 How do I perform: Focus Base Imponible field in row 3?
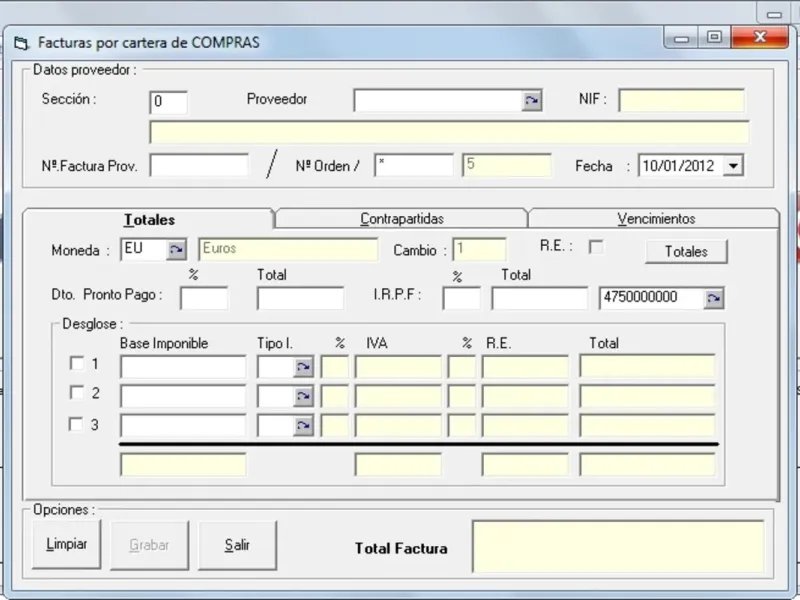click(183, 426)
